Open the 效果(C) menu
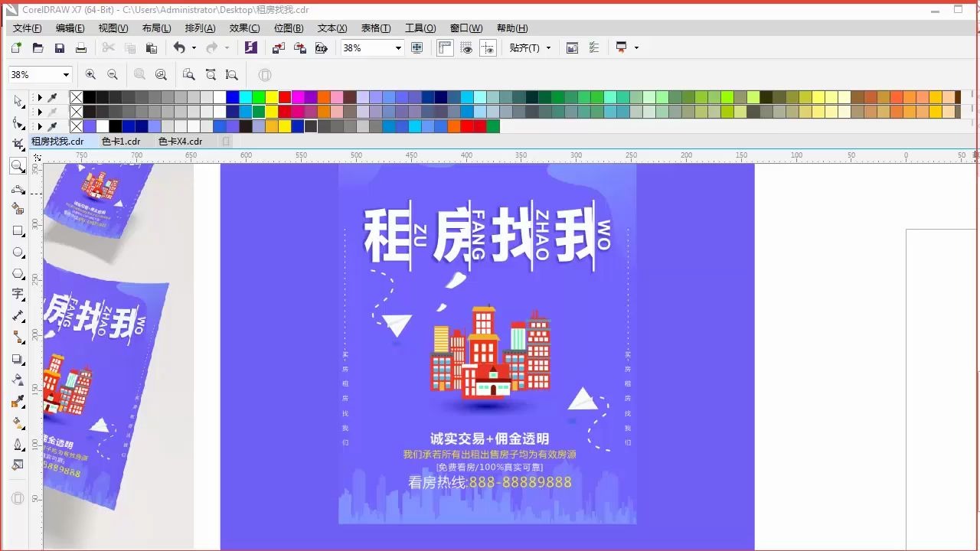The image size is (980, 551). [244, 28]
